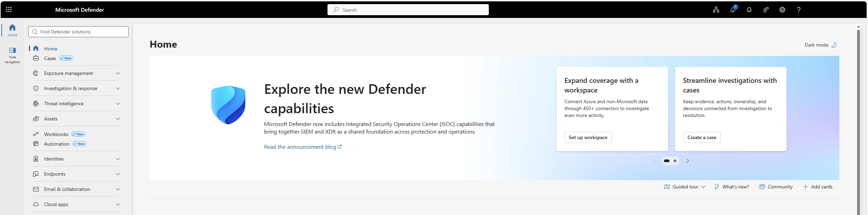The width and height of the screenshot is (868, 215).
Task: Open Cases in the navigation
Action: pyautogui.click(x=50, y=58)
